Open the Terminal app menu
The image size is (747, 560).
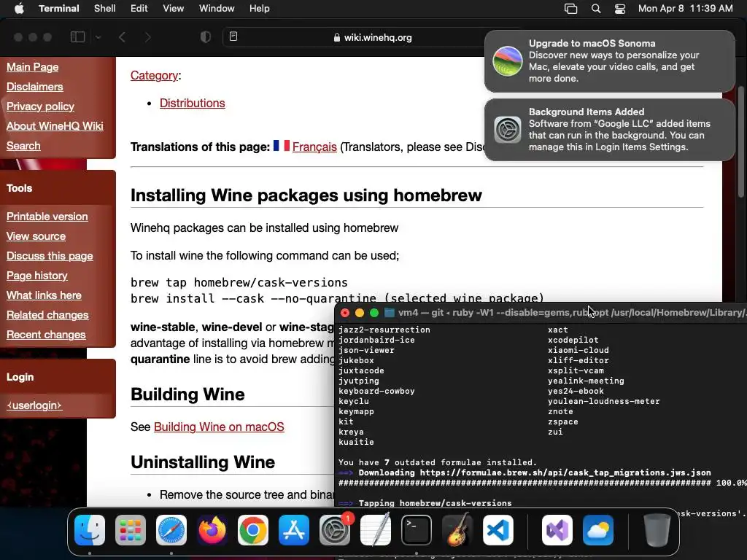click(58, 9)
